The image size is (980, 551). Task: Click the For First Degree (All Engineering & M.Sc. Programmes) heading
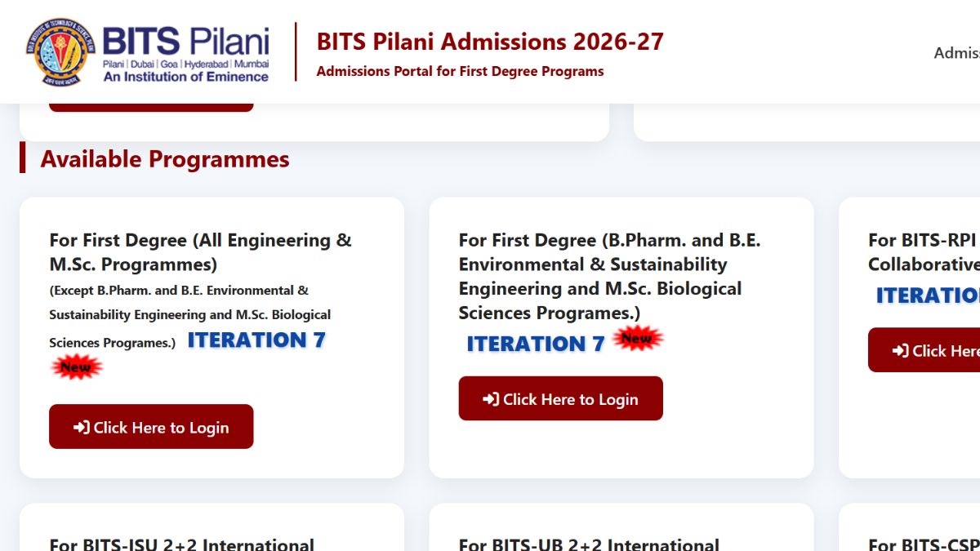(x=200, y=252)
